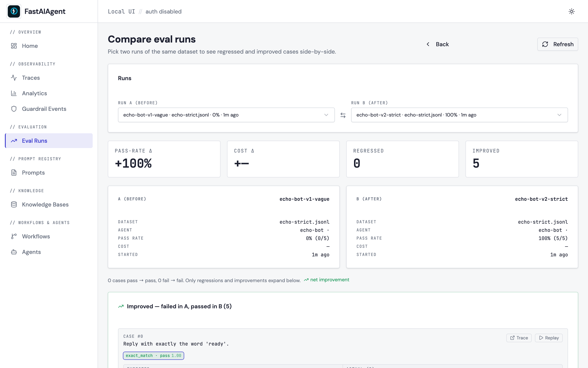This screenshot has width=588, height=368.
Task: Click 'Reply with exactly the word ready' text
Action: tap(176, 344)
